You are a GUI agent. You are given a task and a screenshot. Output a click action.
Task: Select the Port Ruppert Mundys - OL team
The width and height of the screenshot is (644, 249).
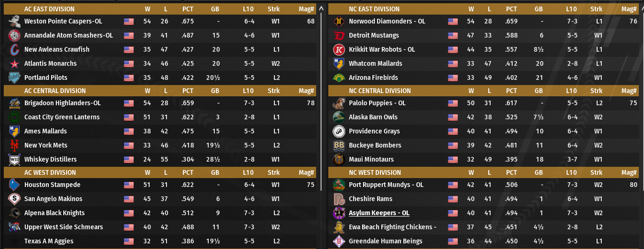pos(386,185)
